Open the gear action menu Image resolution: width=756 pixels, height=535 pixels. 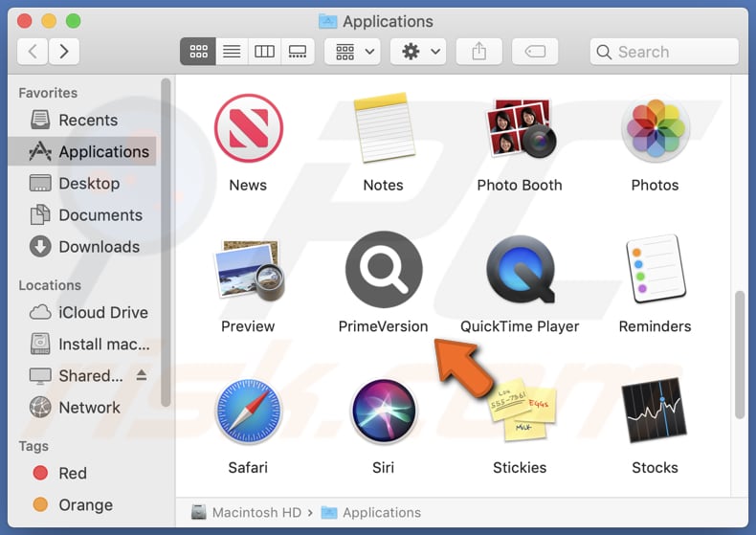click(418, 51)
